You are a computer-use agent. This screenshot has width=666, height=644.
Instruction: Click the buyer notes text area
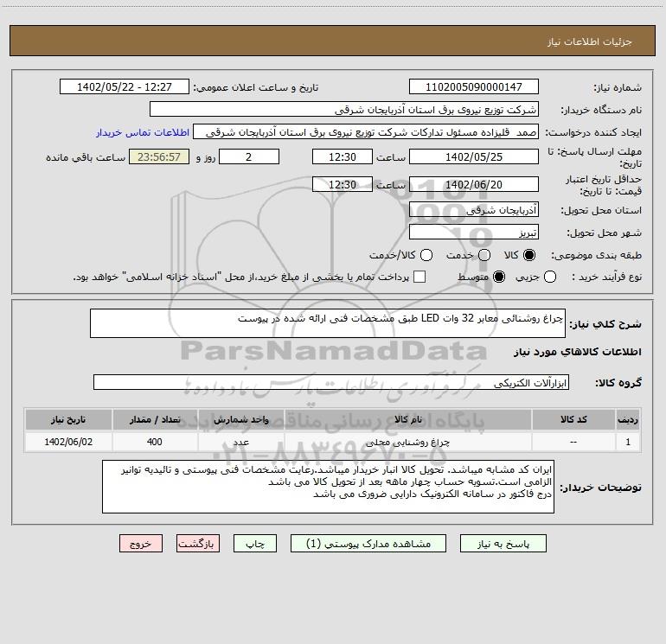pos(328,487)
